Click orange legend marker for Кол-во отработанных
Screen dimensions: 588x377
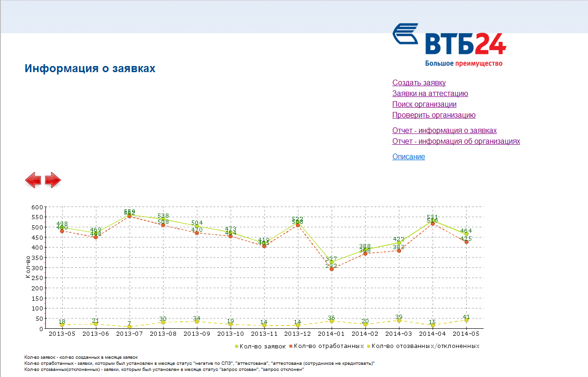pos(291,346)
